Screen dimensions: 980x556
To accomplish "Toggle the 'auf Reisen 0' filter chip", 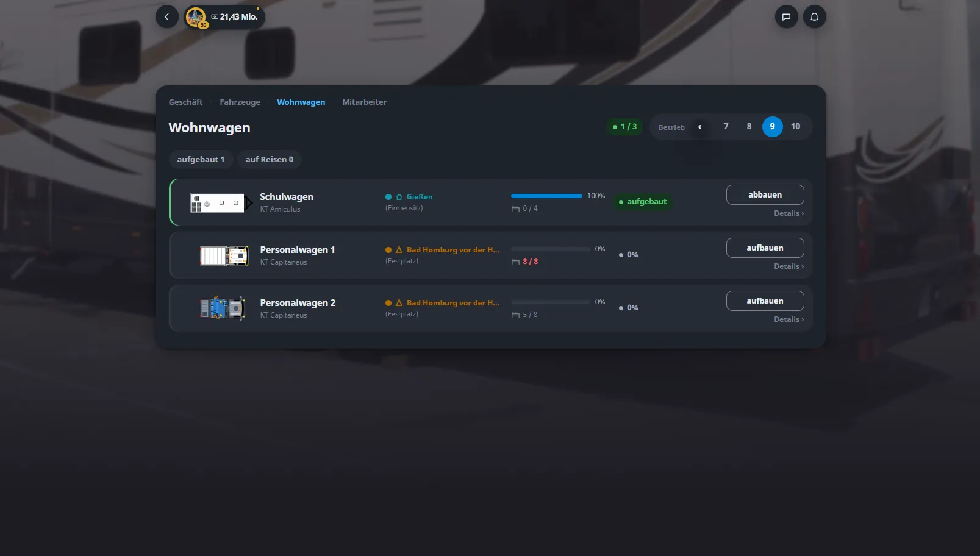I will click(x=270, y=159).
